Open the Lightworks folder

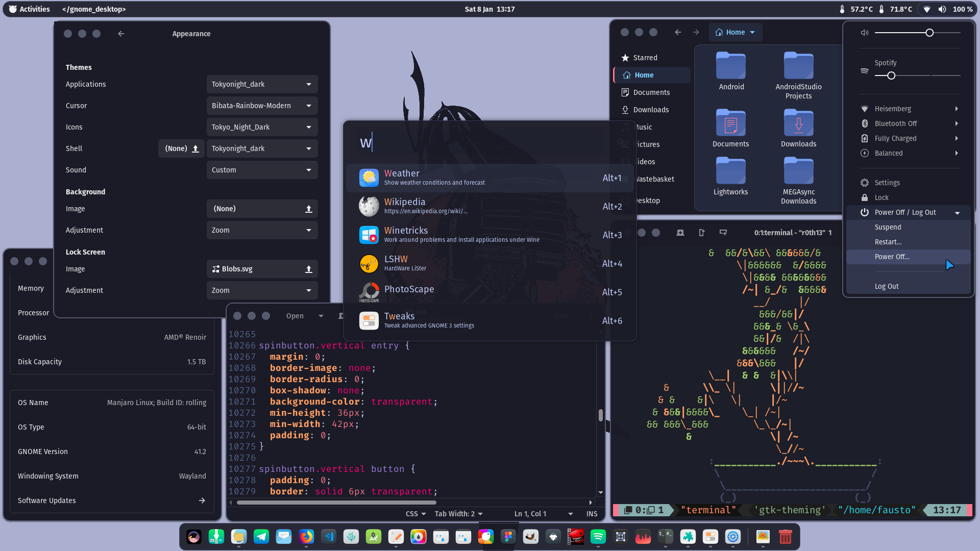(x=731, y=177)
